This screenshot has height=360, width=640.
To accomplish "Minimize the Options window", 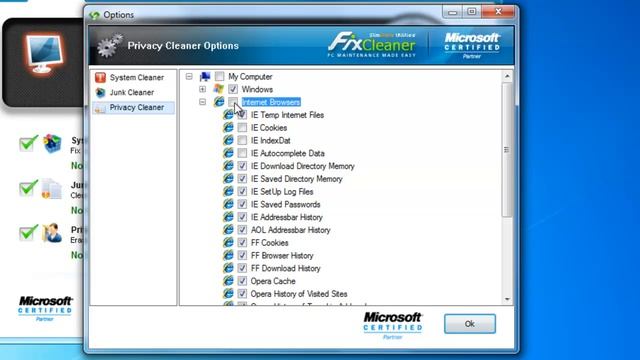I will pos(453,12).
